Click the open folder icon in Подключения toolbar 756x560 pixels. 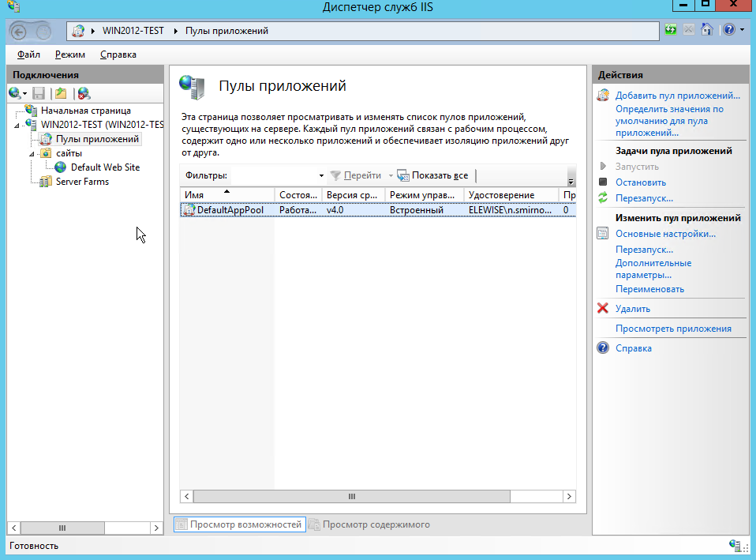61,93
